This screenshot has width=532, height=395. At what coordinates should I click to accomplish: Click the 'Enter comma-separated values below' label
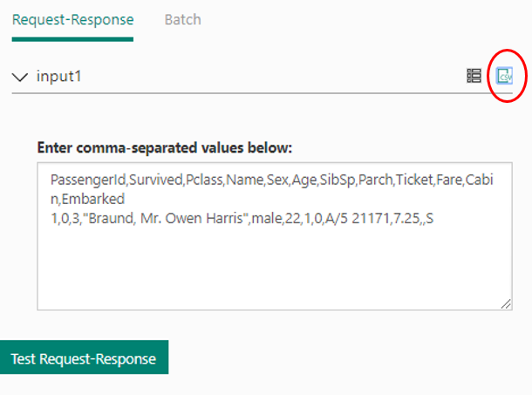[x=165, y=147]
